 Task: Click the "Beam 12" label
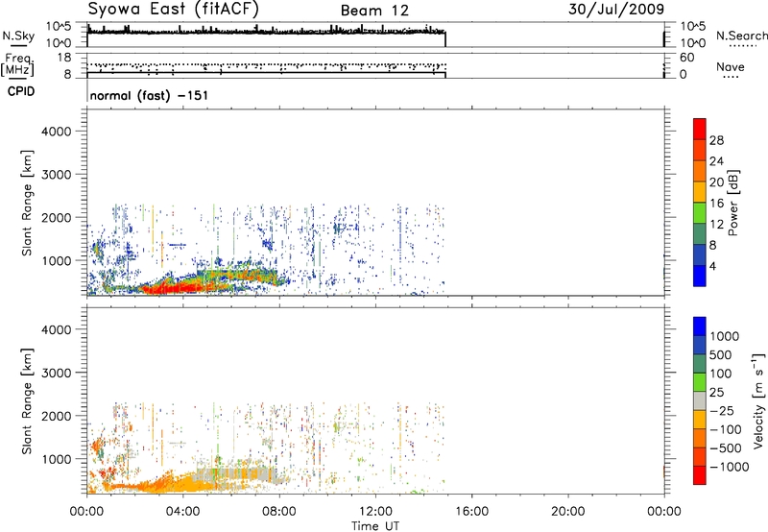[374, 11]
